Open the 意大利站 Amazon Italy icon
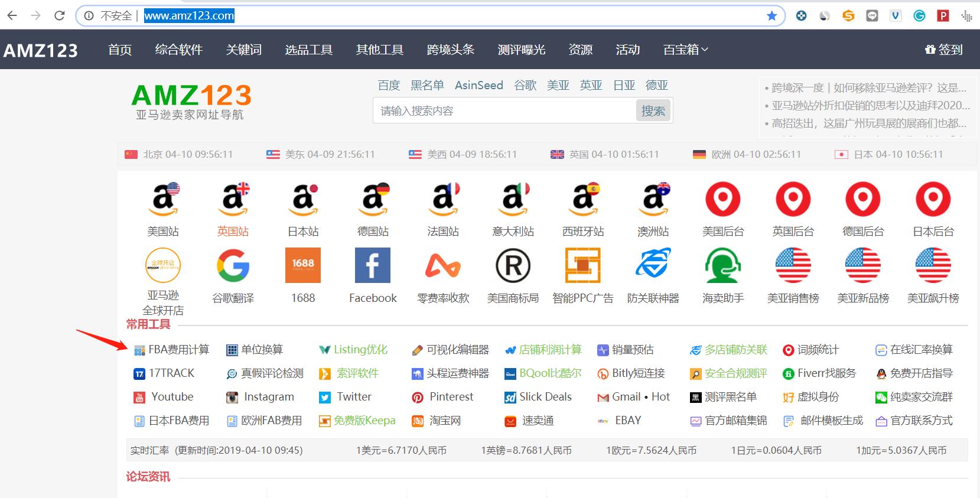The height and width of the screenshot is (498, 980). click(513, 199)
